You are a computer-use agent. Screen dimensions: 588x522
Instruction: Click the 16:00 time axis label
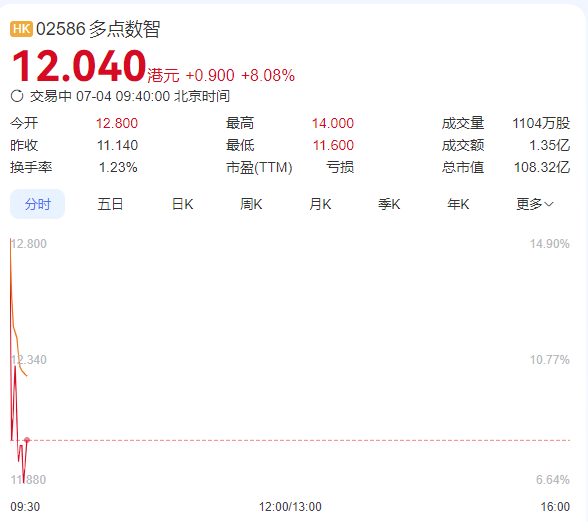[555, 507]
